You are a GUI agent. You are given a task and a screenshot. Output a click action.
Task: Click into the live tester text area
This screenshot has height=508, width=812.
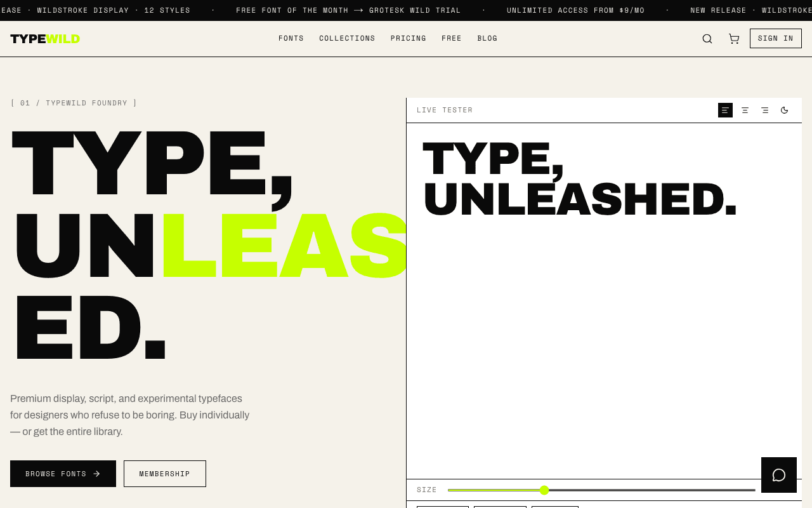(604, 301)
